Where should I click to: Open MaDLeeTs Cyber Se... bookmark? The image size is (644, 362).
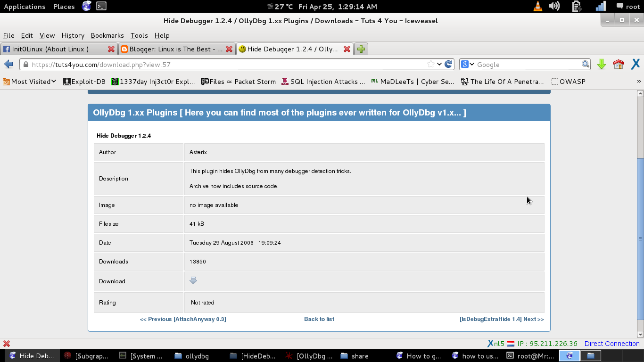[x=413, y=82]
